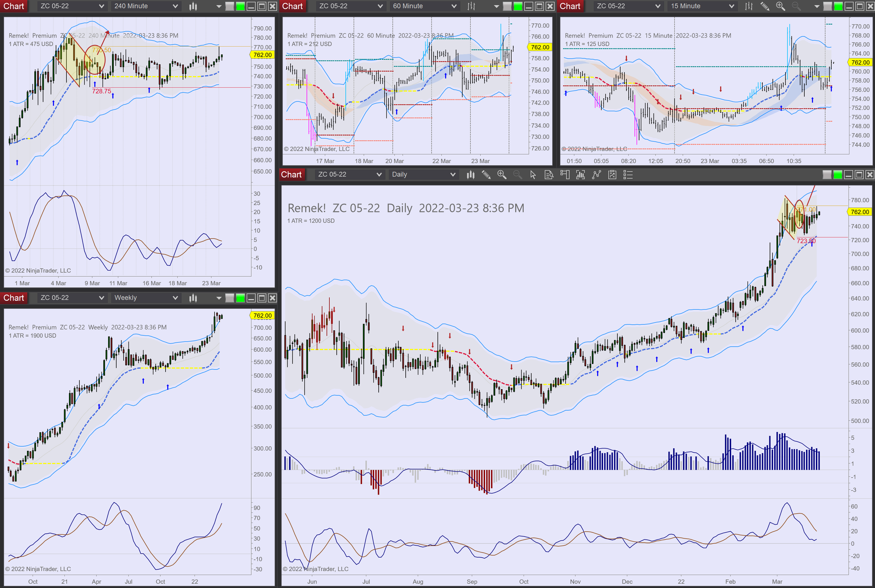Image resolution: width=875 pixels, height=588 pixels.
Task: Click the 762.00 price marker on Daily chart
Action: pos(860,212)
